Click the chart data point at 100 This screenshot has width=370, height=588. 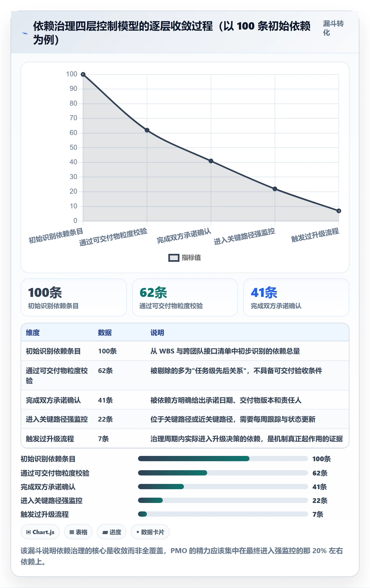click(x=83, y=74)
